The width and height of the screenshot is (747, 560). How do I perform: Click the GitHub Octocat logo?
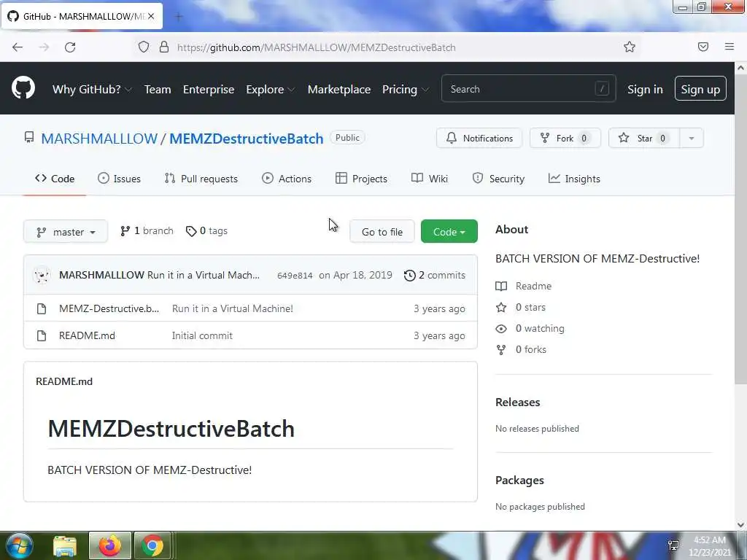pos(23,88)
